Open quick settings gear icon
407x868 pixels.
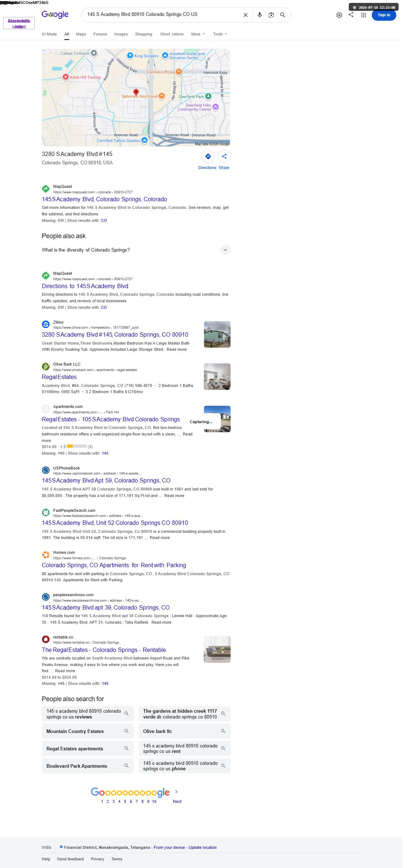(339, 15)
